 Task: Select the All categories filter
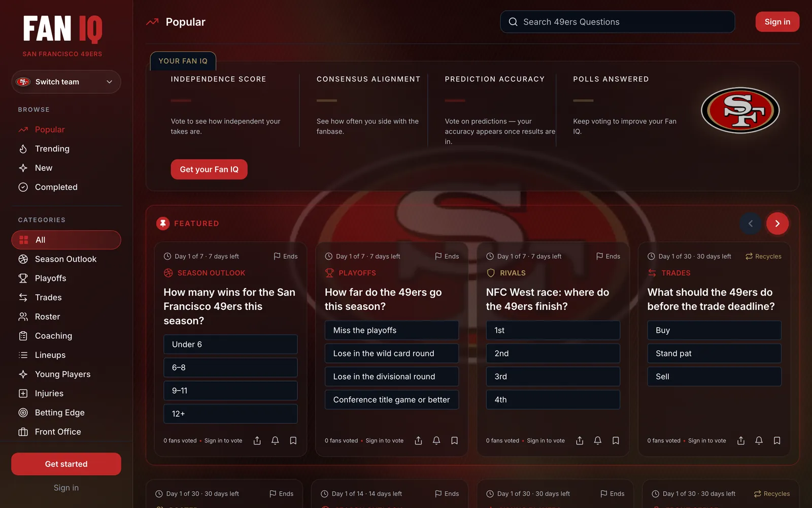coord(66,240)
